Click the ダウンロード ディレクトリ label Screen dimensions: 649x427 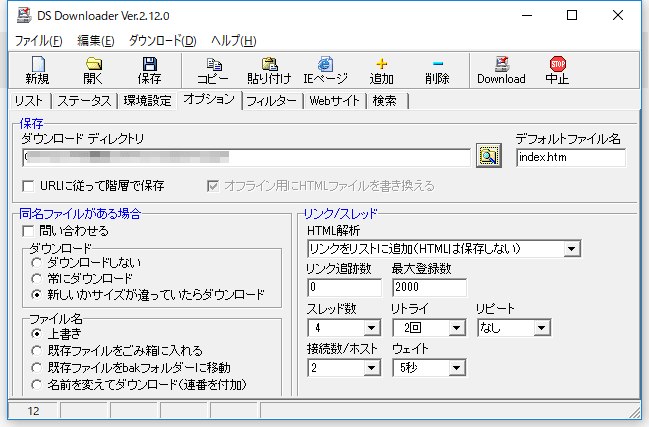[82, 139]
